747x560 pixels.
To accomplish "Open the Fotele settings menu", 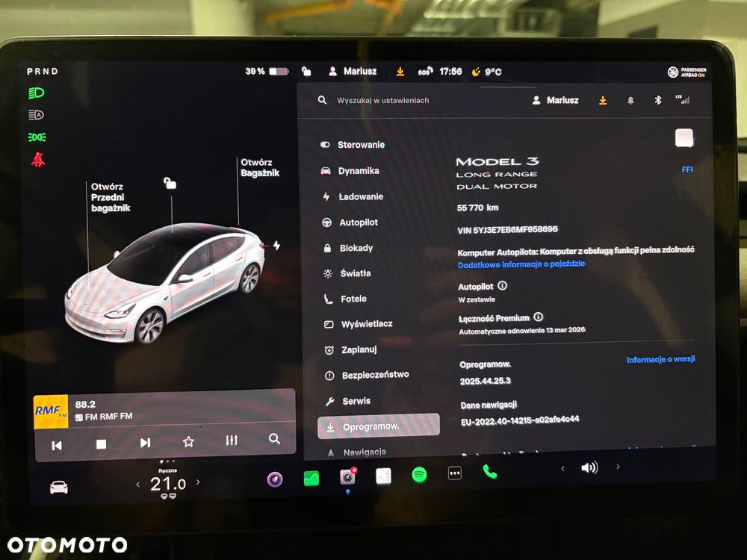I will 345,299.
